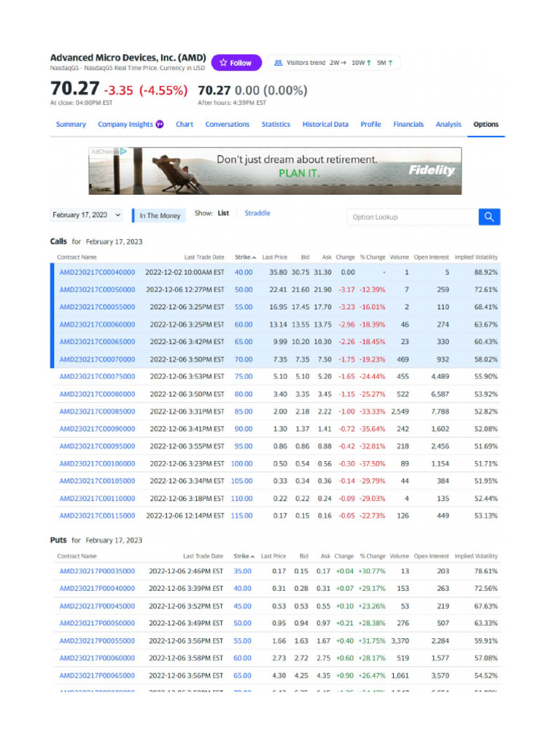560x747 pixels.
Task: Click the 40.00 strike in calls
Action: click(244, 273)
